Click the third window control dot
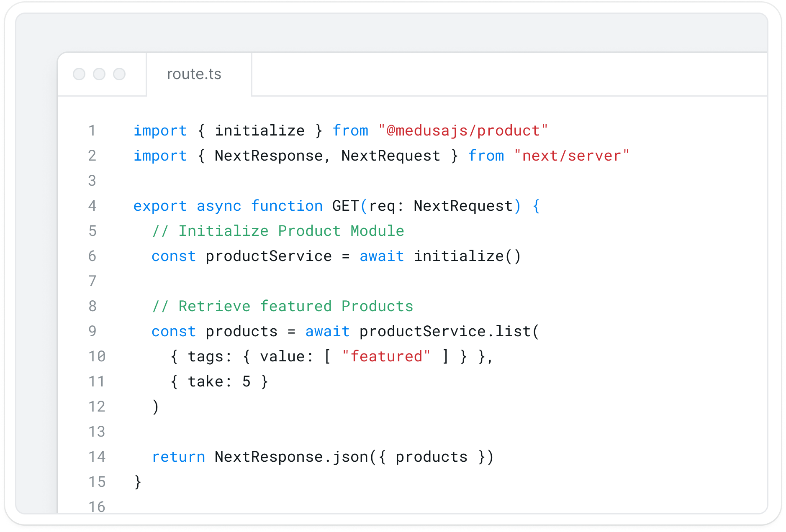The width and height of the screenshot is (786, 532). tap(119, 74)
